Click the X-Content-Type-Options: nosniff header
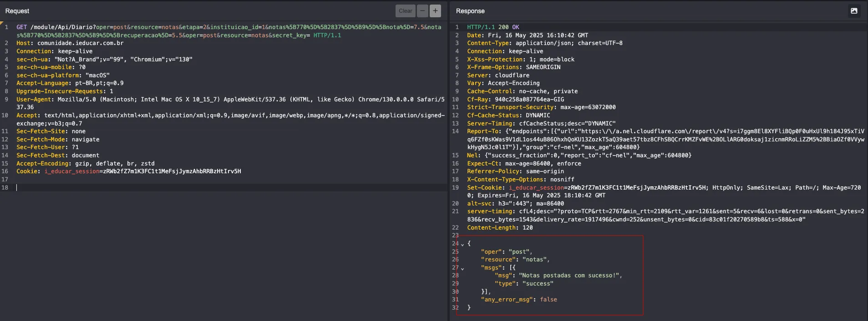The image size is (868, 321). (x=521, y=180)
